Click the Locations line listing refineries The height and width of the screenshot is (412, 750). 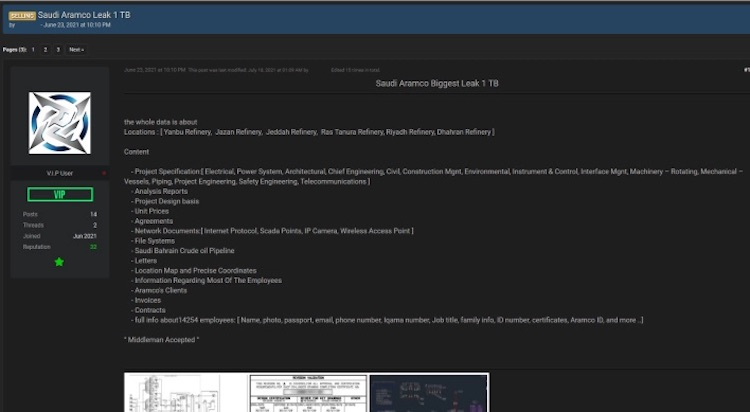(309, 132)
